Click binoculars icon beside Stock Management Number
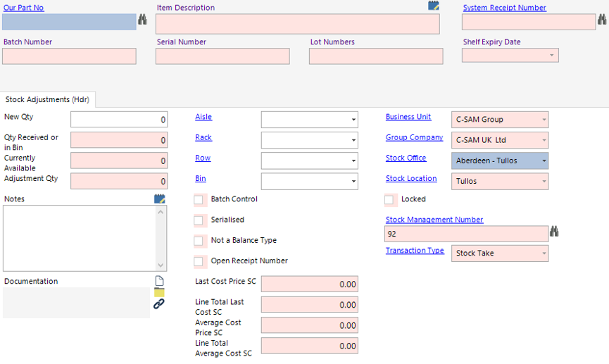The height and width of the screenshot is (364, 609). pyautogui.click(x=555, y=232)
